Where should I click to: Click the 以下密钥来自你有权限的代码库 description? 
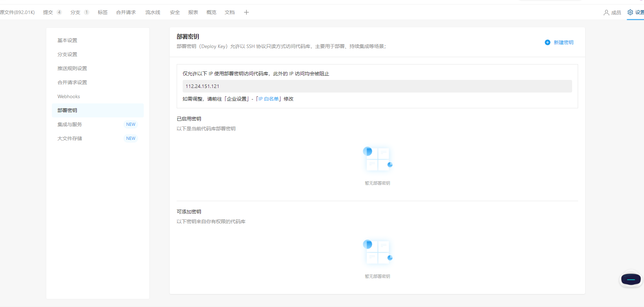pyautogui.click(x=211, y=221)
